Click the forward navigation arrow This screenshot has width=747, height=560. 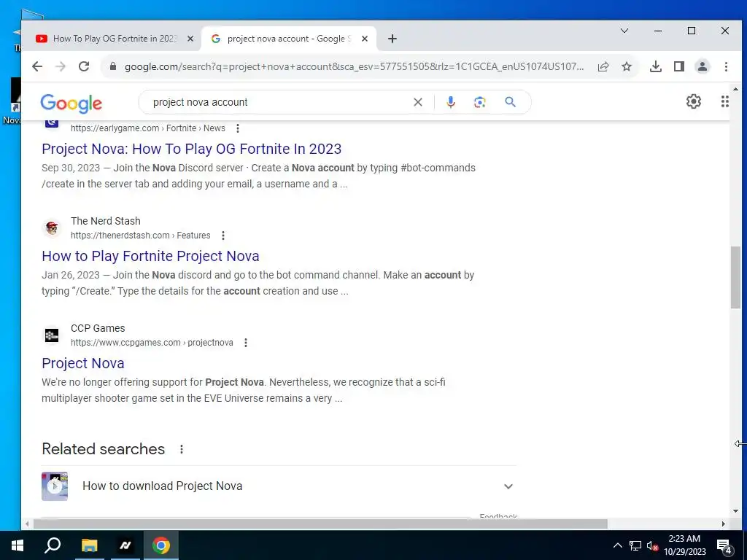pos(61,66)
